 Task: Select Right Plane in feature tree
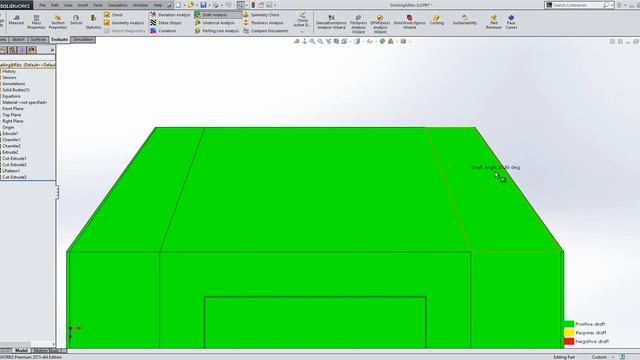click(x=13, y=121)
